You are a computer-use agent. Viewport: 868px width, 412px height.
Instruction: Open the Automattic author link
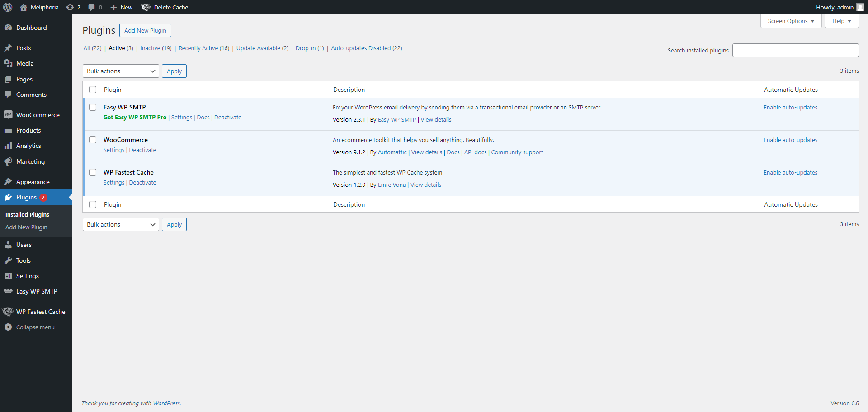coord(392,152)
